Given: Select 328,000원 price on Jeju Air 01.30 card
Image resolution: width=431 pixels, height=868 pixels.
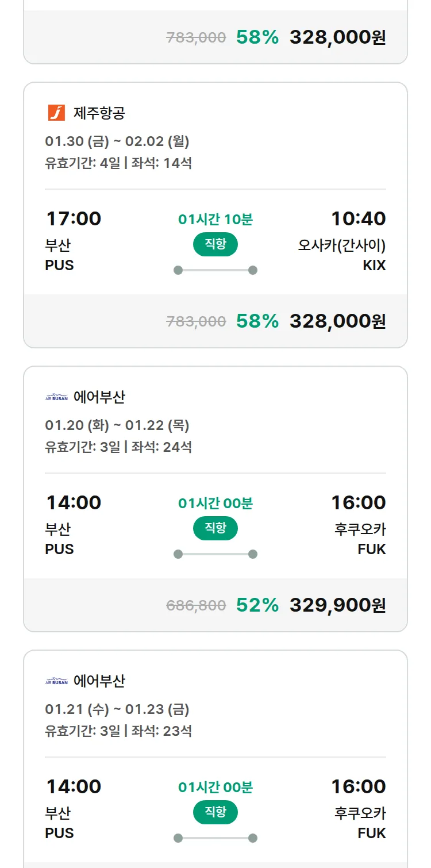Looking at the screenshot, I should (337, 321).
